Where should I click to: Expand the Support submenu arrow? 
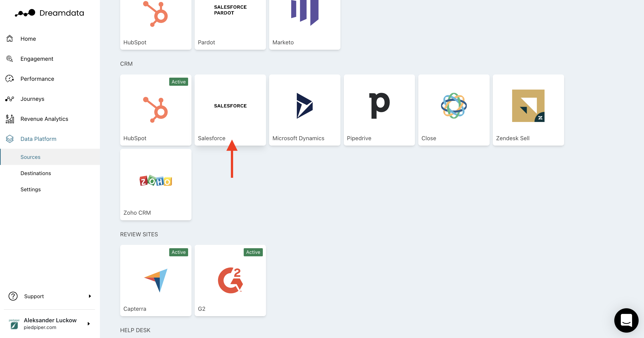pos(90,296)
